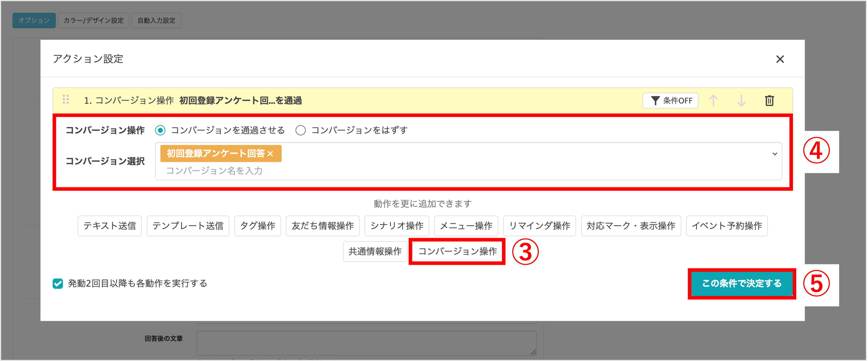The width and height of the screenshot is (868, 361).
Task: Click the trash icon to delete action
Action: pyautogui.click(x=769, y=100)
